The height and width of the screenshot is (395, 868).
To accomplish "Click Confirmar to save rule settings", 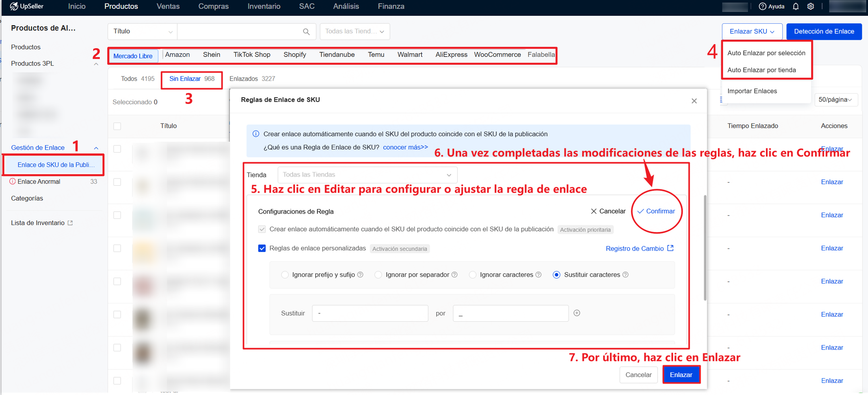I will 656,211.
